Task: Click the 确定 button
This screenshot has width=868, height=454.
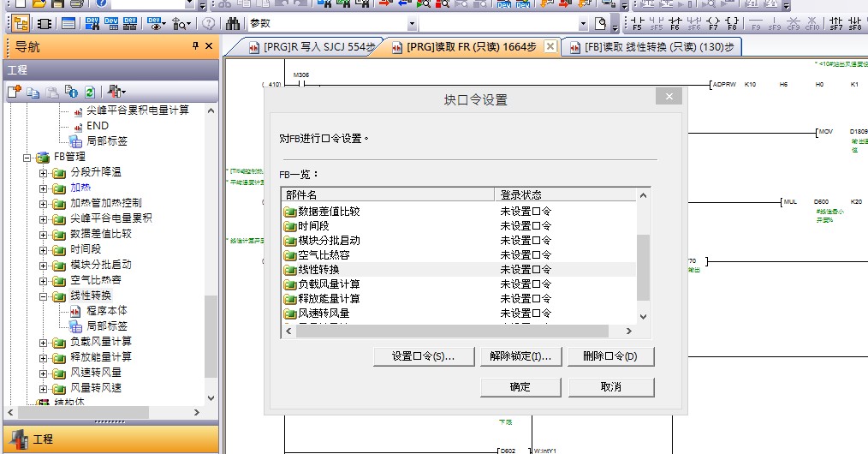Action: pyautogui.click(x=520, y=387)
